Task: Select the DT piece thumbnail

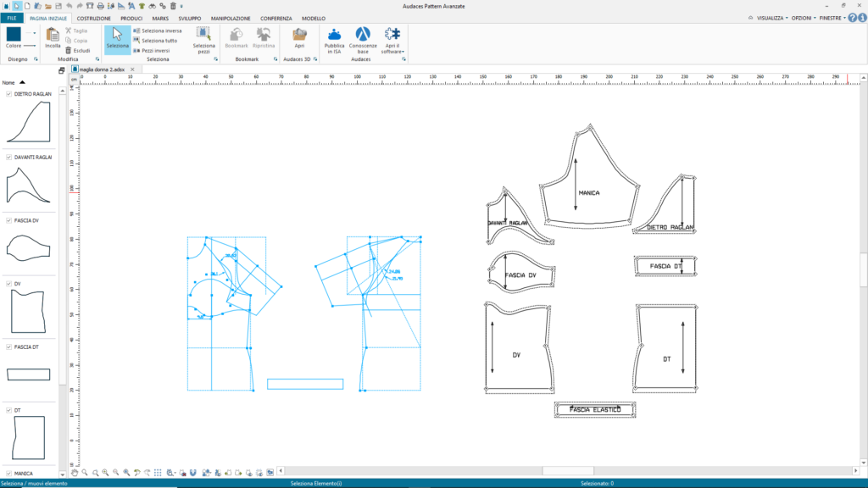Action: tap(28, 438)
